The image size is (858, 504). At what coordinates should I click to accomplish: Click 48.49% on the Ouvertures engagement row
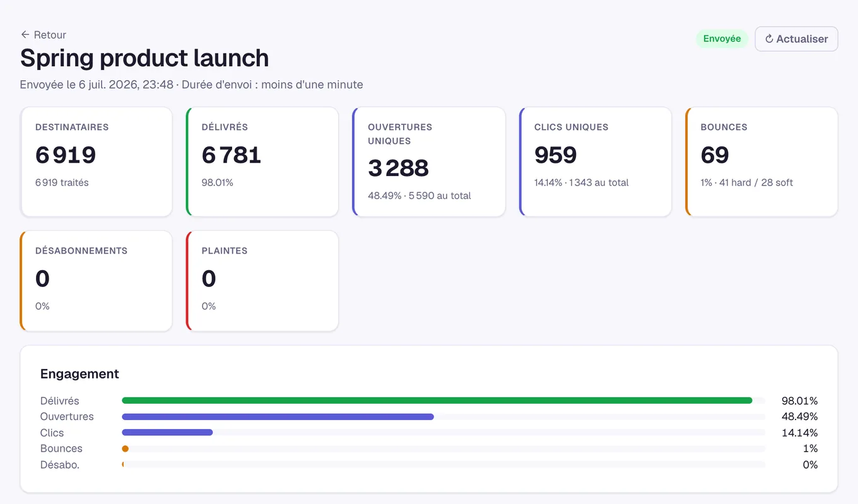(x=799, y=416)
